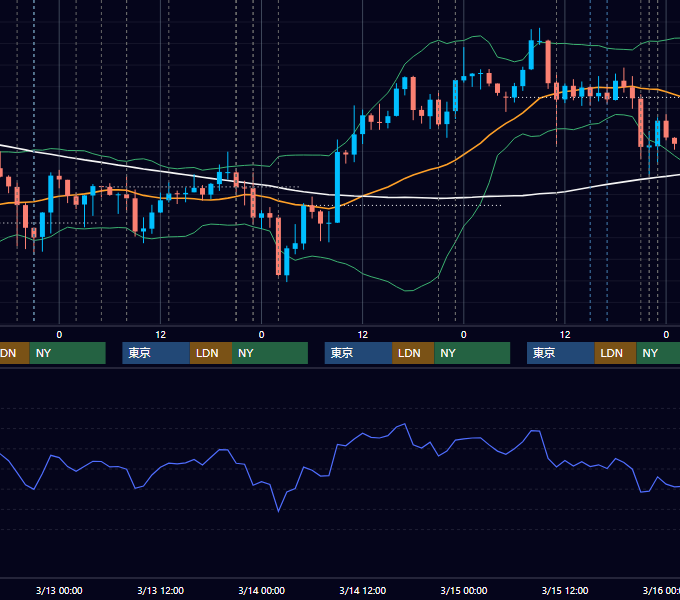This screenshot has width=680, height=600.
Task: Click the highest peak of the blue oscillator line
Action: 405,424
